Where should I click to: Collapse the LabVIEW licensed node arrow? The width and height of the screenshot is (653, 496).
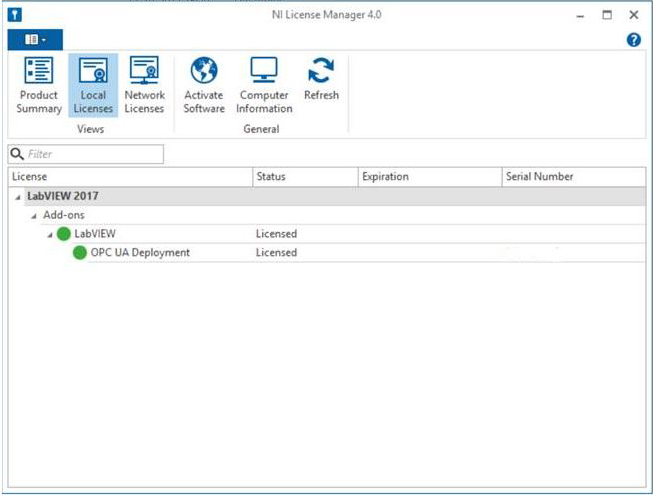pyautogui.click(x=50, y=235)
